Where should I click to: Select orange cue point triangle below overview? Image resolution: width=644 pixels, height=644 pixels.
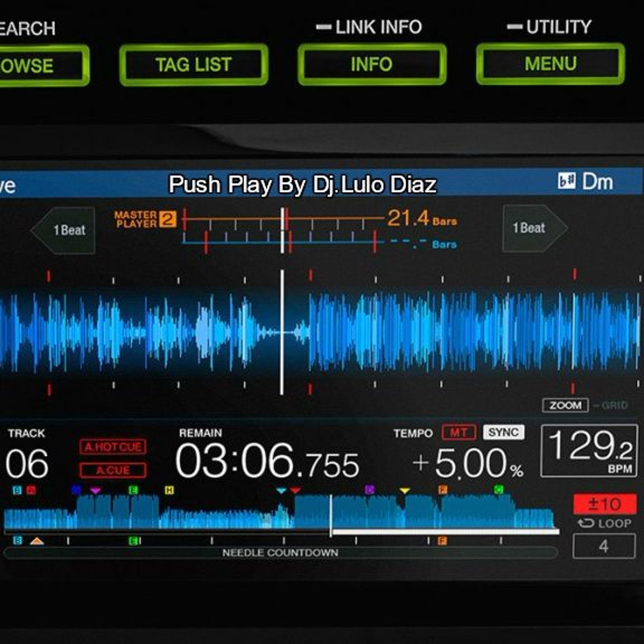tap(37, 541)
